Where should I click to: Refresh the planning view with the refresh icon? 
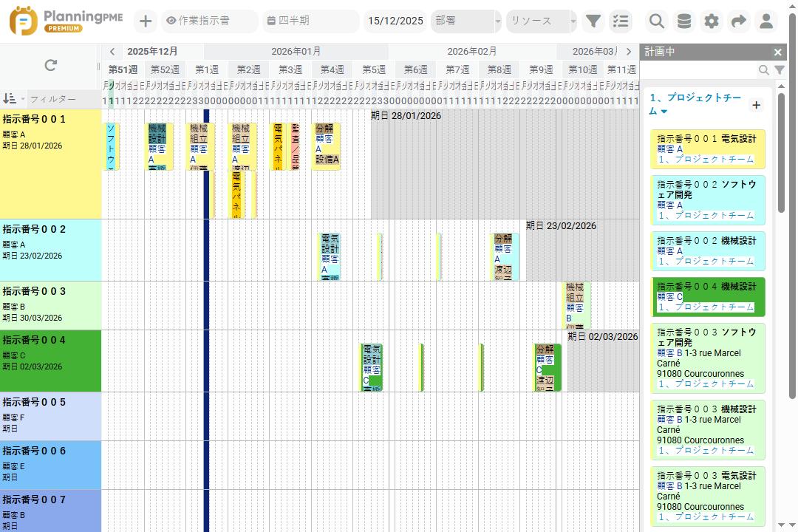50,65
